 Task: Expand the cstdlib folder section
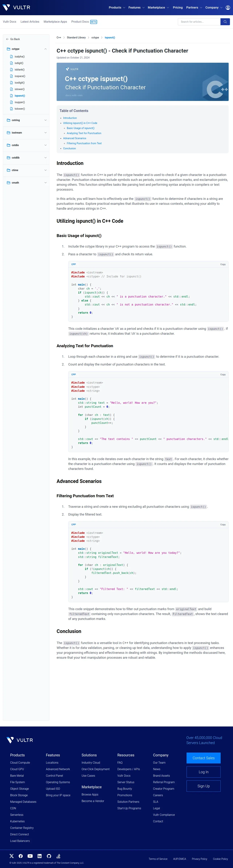point(27,158)
